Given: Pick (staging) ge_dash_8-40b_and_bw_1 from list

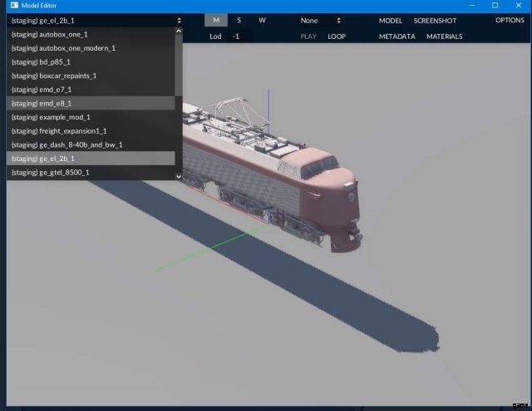Looking at the screenshot, I should 66,144.
